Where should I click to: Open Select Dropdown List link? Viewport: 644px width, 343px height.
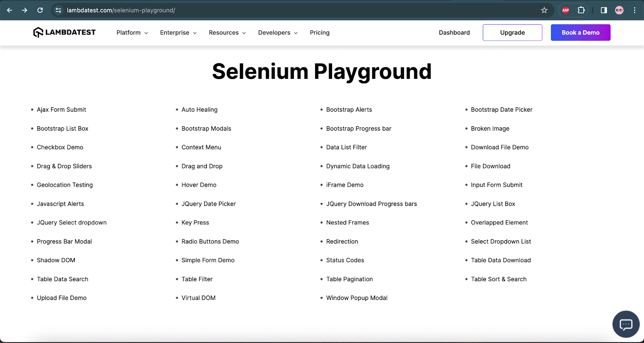click(501, 241)
